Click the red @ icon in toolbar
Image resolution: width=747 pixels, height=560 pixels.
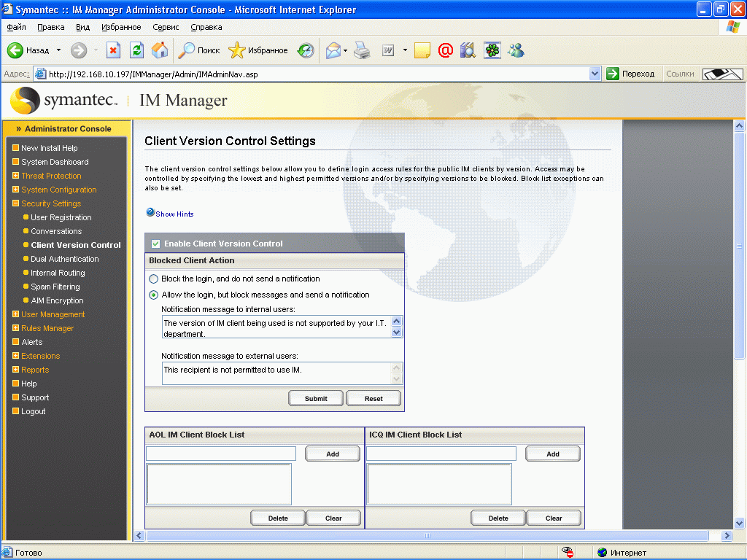pos(446,50)
